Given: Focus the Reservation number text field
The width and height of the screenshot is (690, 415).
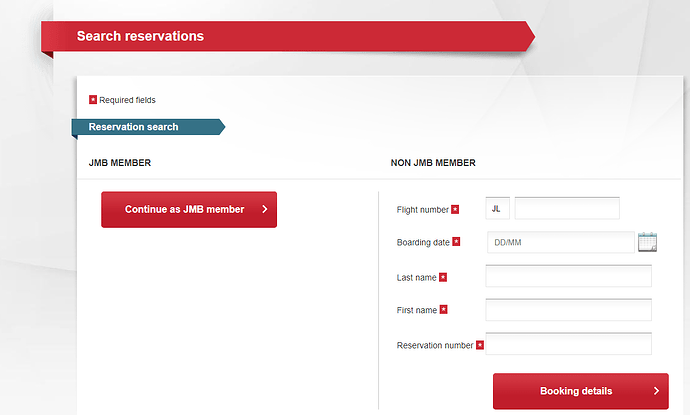Looking at the screenshot, I should tap(568, 344).
